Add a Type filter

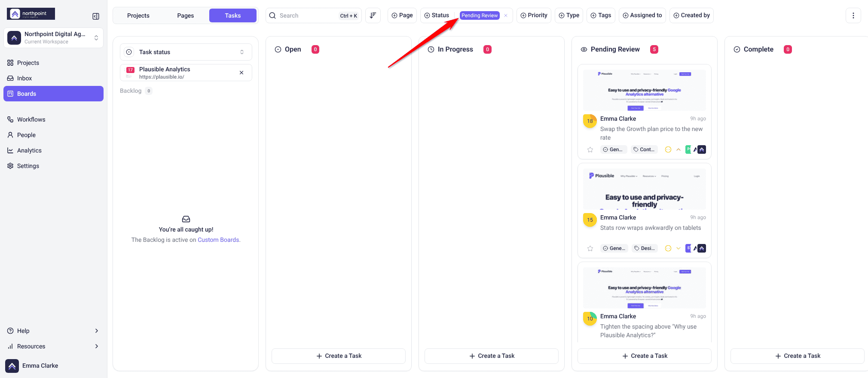[569, 15]
